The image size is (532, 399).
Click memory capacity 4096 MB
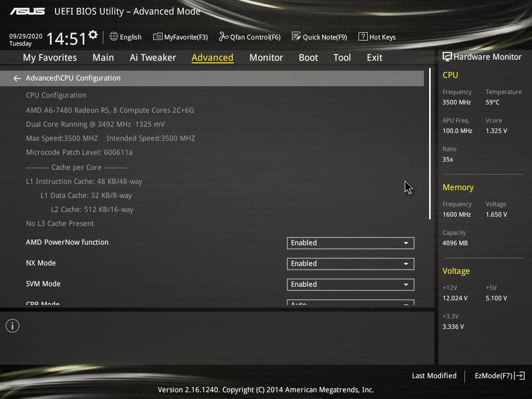pos(455,243)
